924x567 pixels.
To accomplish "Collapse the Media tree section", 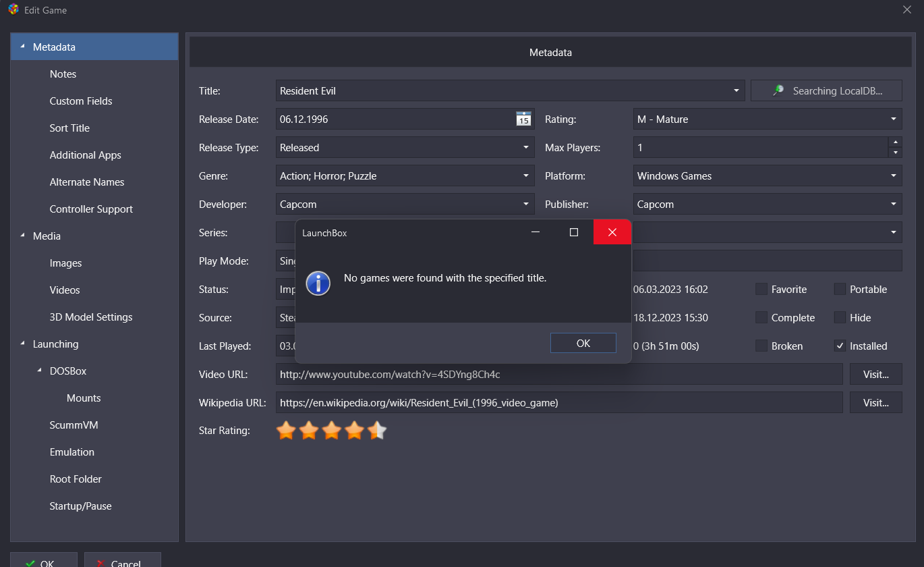I will coord(22,236).
